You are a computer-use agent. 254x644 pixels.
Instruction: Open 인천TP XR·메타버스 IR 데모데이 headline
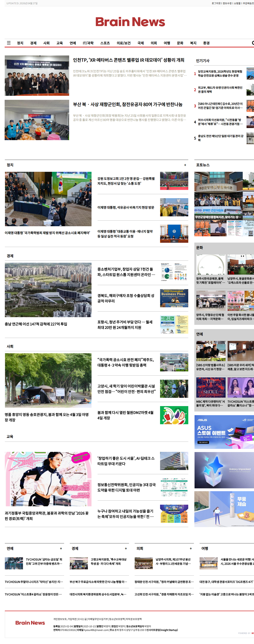pos(128,60)
